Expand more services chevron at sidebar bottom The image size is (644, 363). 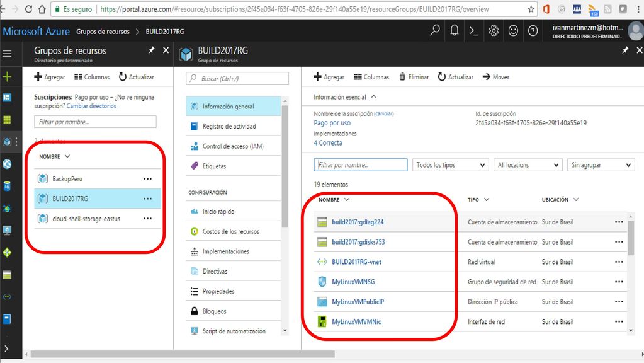(6, 349)
